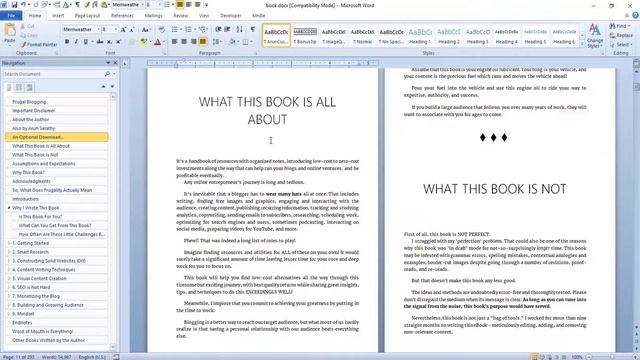Click the Increase Indent icon
This screenshot has height=360, width=640.
[x=227, y=29]
